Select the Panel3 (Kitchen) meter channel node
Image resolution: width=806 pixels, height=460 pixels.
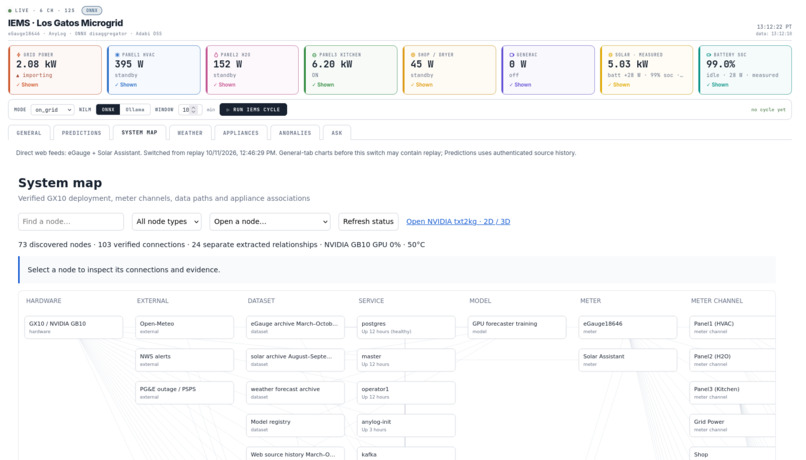click(732, 393)
